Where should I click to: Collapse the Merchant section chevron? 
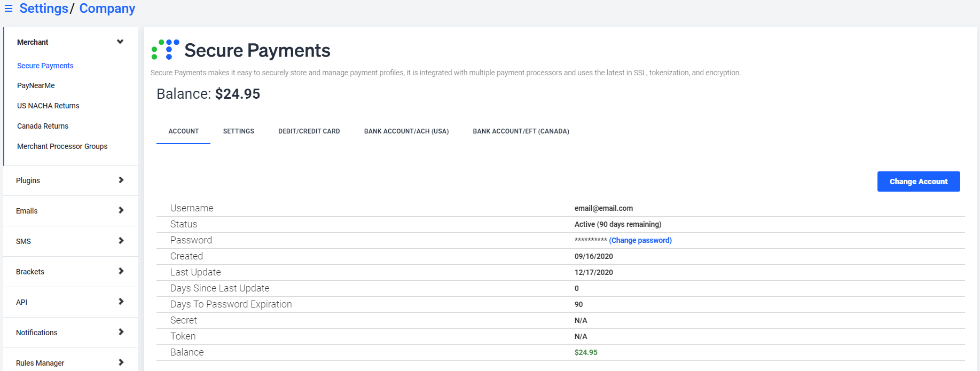120,42
